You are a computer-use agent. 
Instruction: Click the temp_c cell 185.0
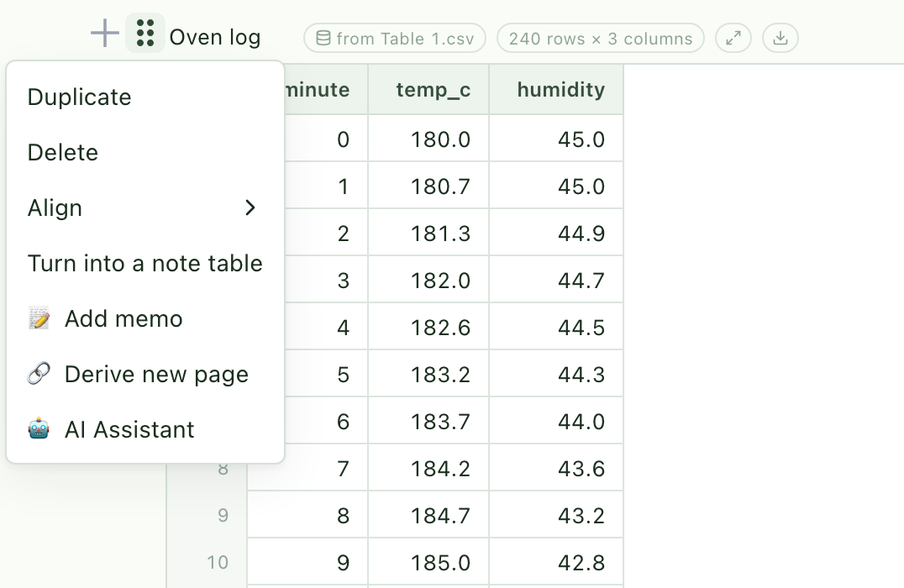pyautogui.click(x=428, y=562)
